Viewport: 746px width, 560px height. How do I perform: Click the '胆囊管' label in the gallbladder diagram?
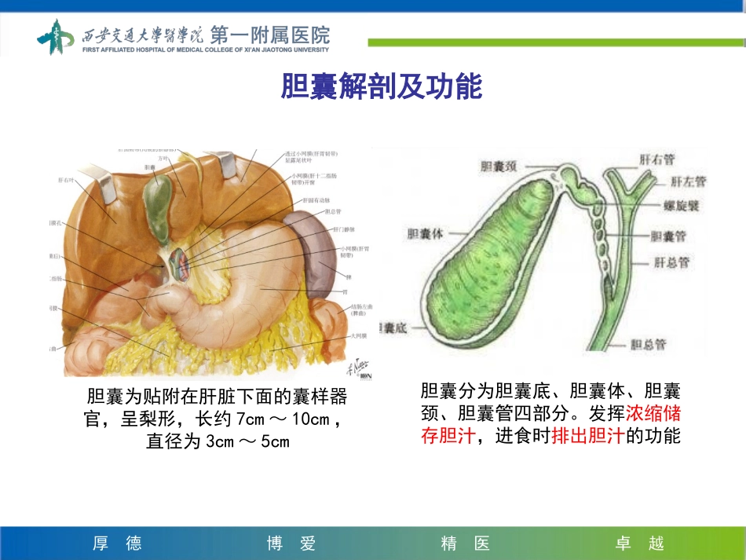coord(668,236)
